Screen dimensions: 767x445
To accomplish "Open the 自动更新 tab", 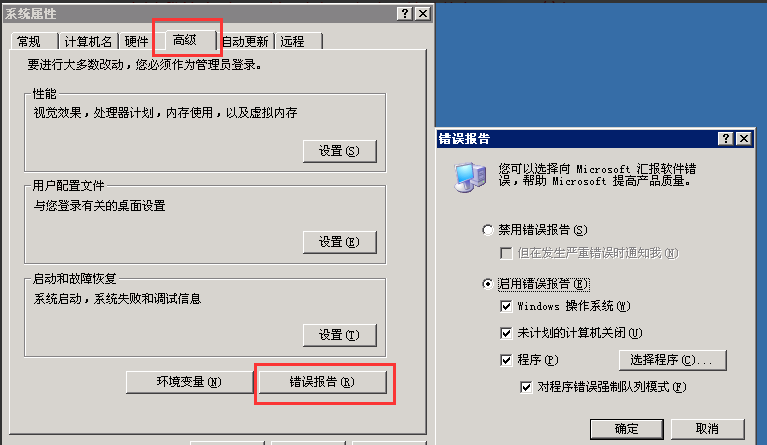I will pyautogui.click(x=245, y=42).
